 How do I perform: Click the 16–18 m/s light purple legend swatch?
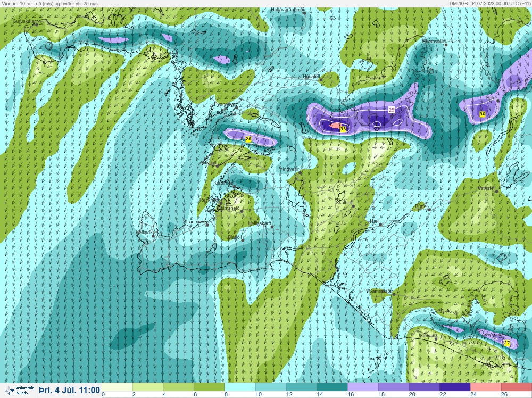[x=363, y=387]
